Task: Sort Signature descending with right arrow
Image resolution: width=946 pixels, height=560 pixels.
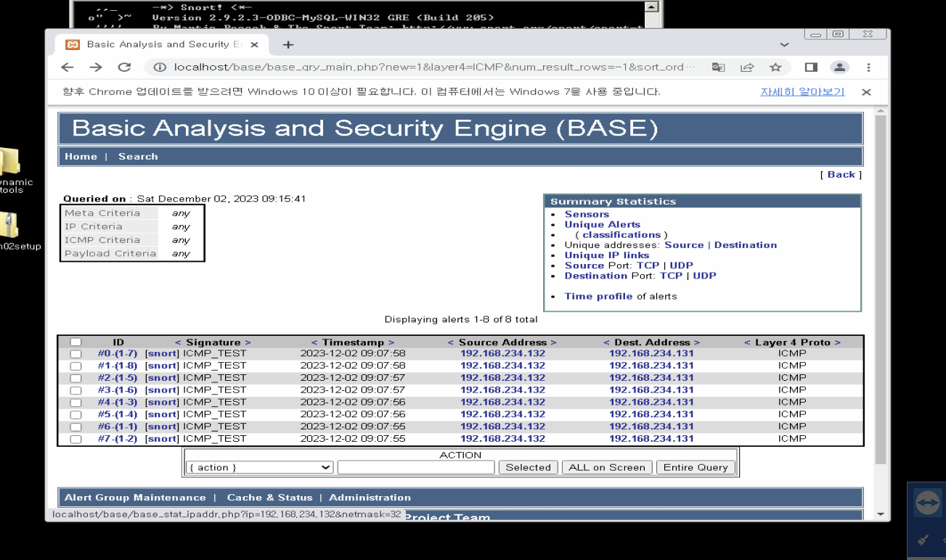Action: pyautogui.click(x=248, y=342)
